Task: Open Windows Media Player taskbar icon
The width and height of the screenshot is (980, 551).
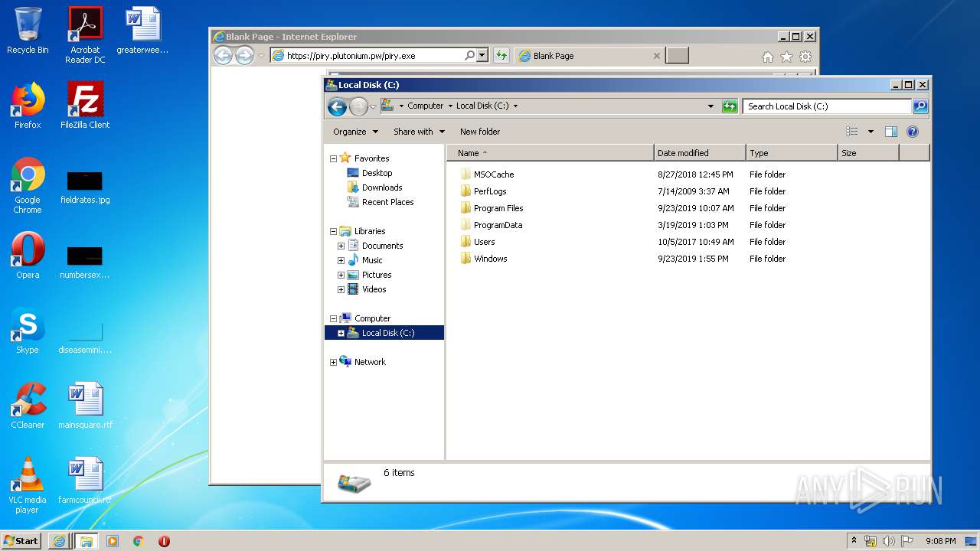Action: click(112, 541)
